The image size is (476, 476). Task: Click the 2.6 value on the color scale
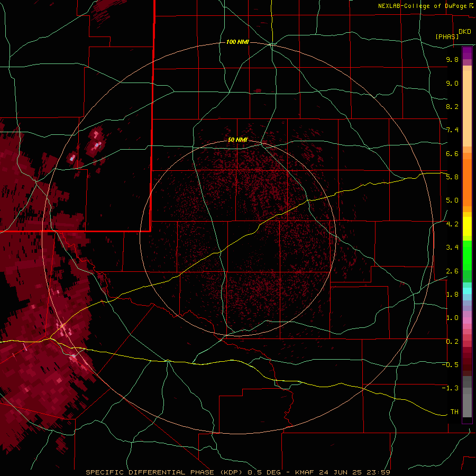tap(452, 271)
